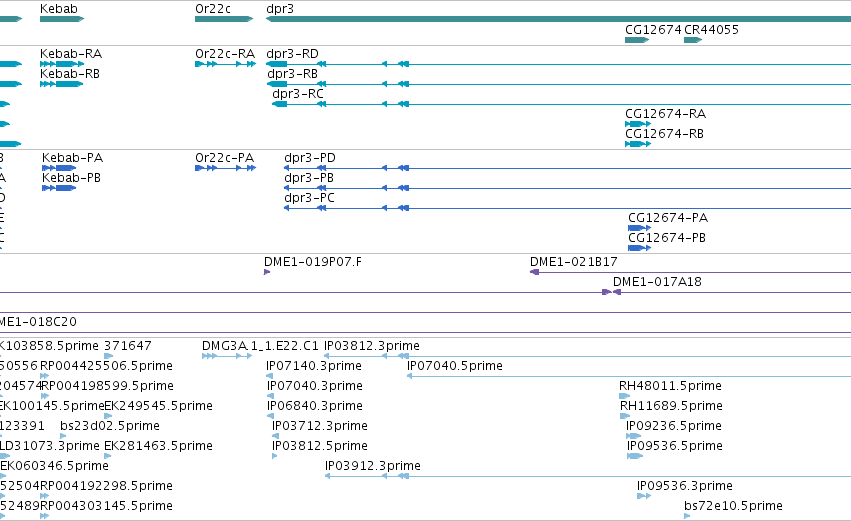Click transcript CG12674-RB

pyautogui.click(x=638, y=144)
